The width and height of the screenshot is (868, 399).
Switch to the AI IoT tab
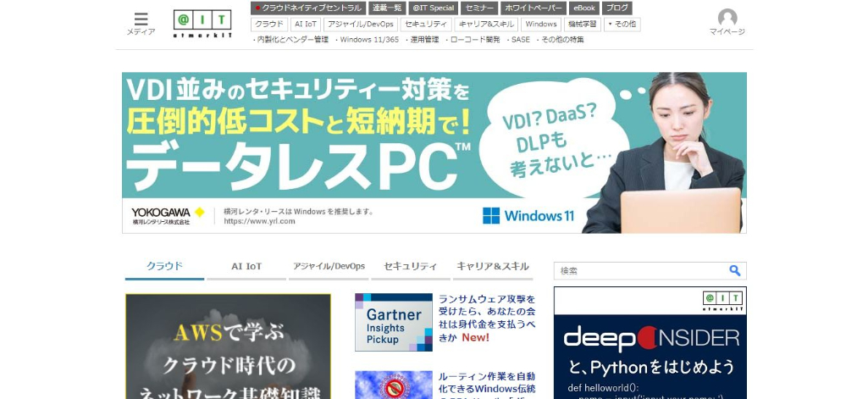(246, 266)
